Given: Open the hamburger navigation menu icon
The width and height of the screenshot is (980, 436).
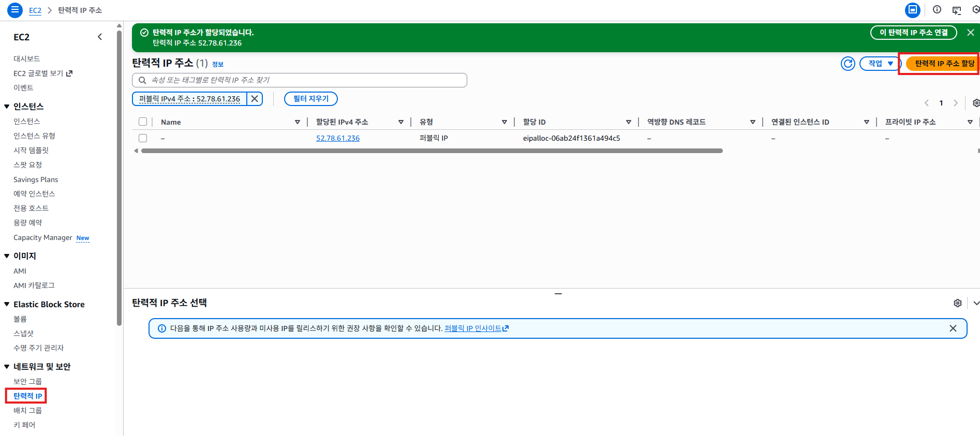Looking at the screenshot, I should pyautogui.click(x=15, y=10).
